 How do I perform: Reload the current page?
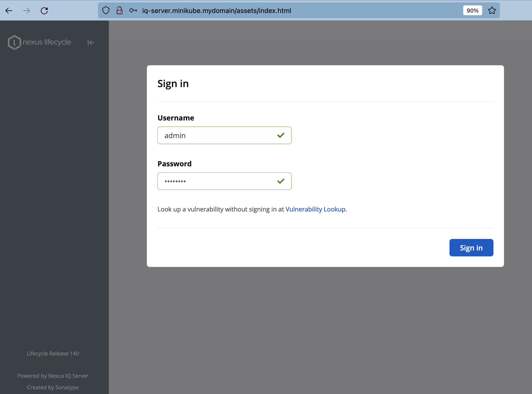44,11
